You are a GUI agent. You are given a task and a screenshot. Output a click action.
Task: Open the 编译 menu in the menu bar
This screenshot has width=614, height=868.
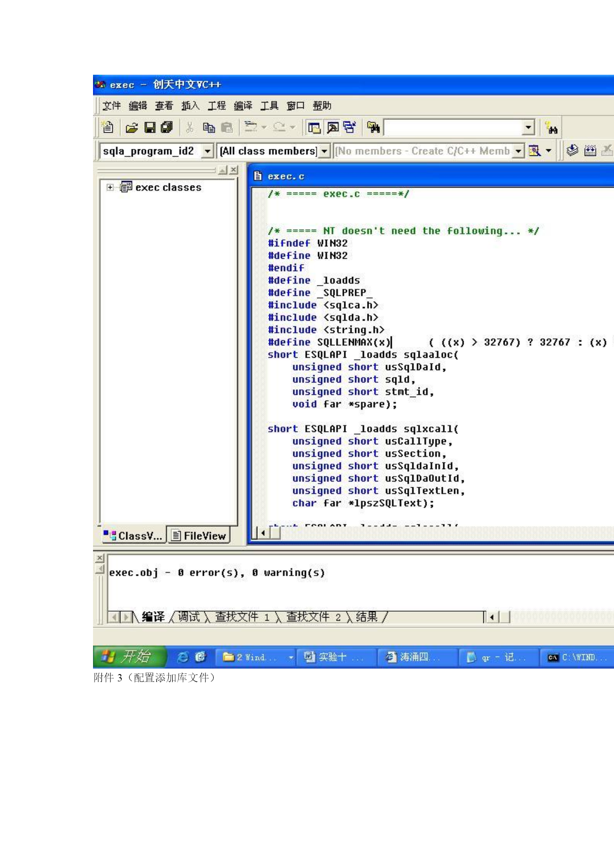(243, 105)
